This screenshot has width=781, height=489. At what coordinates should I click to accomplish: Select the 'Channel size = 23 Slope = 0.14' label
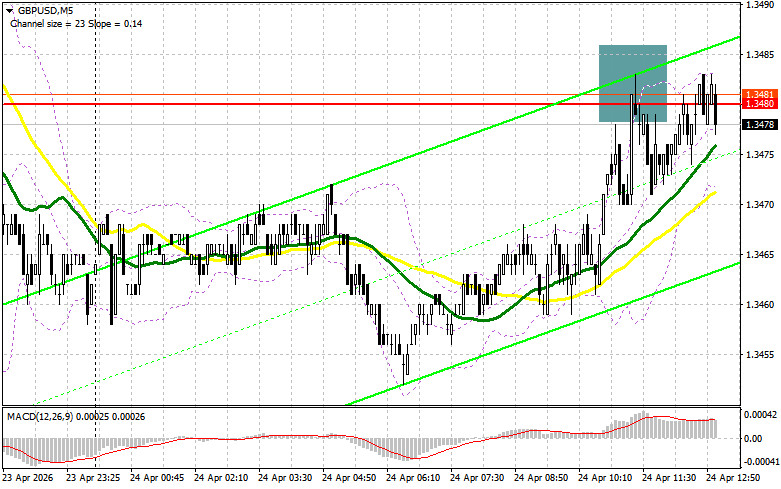point(76,23)
